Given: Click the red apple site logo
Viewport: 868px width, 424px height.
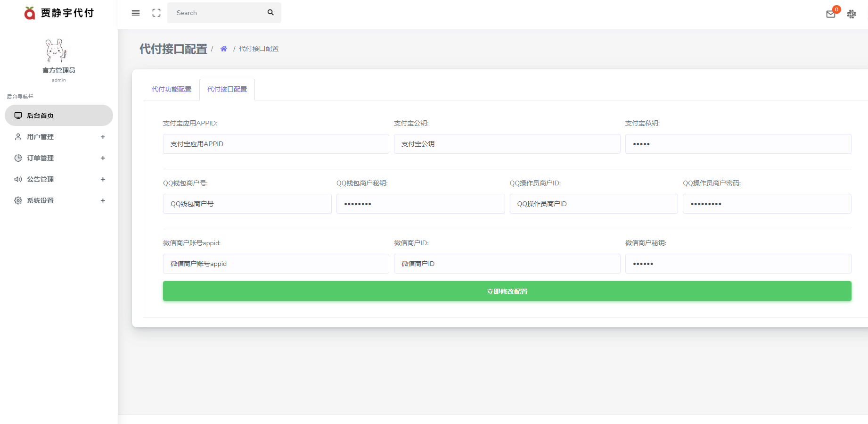Looking at the screenshot, I should pyautogui.click(x=30, y=13).
